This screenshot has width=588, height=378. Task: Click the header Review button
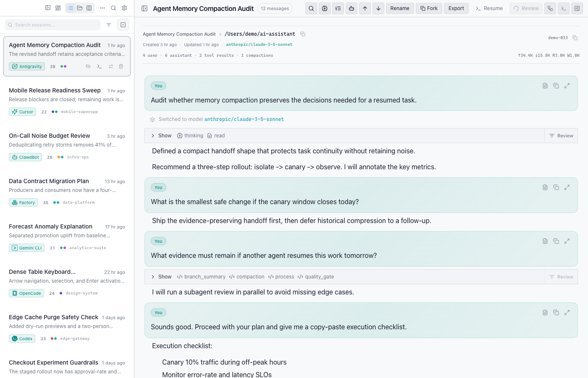[x=526, y=8]
